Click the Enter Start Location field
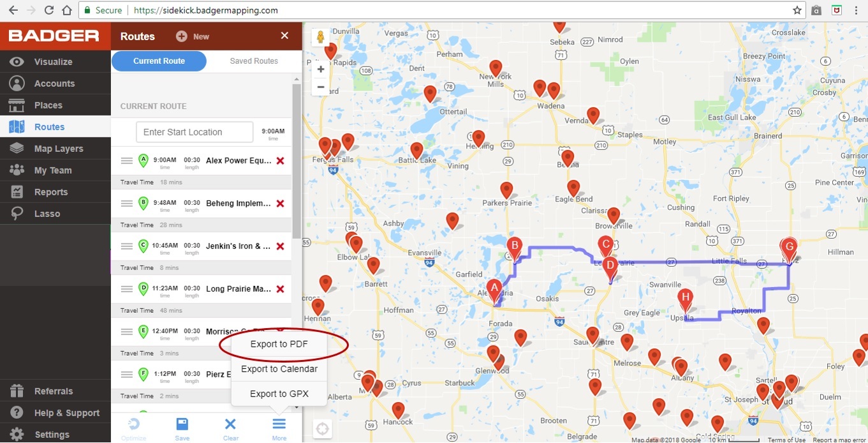The width and height of the screenshot is (868, 443). pos(195,132)
